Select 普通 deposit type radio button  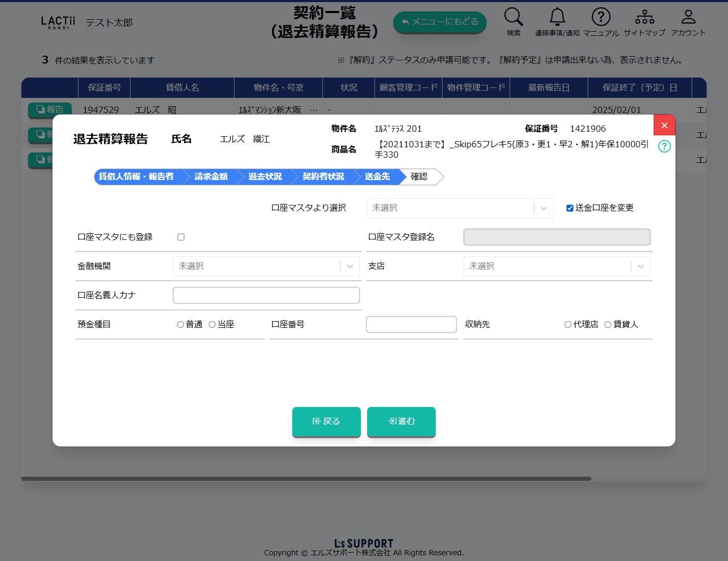pyautogui.click(x=180, y=325)
